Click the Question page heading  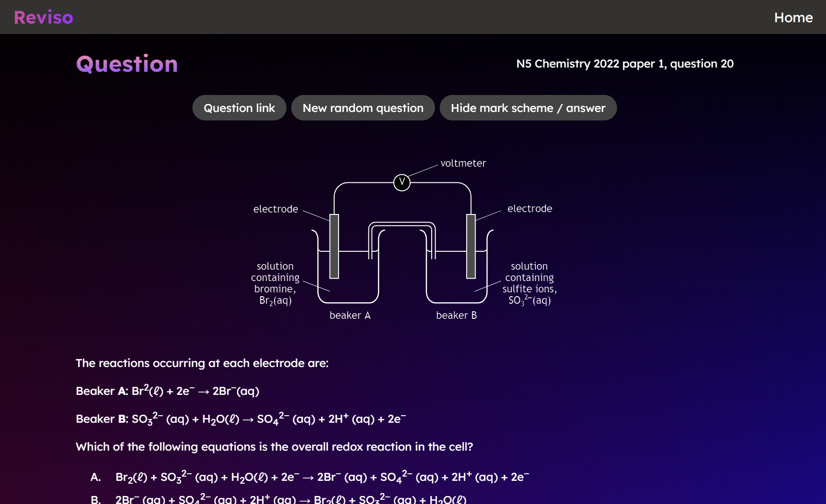tap(127, 64)
